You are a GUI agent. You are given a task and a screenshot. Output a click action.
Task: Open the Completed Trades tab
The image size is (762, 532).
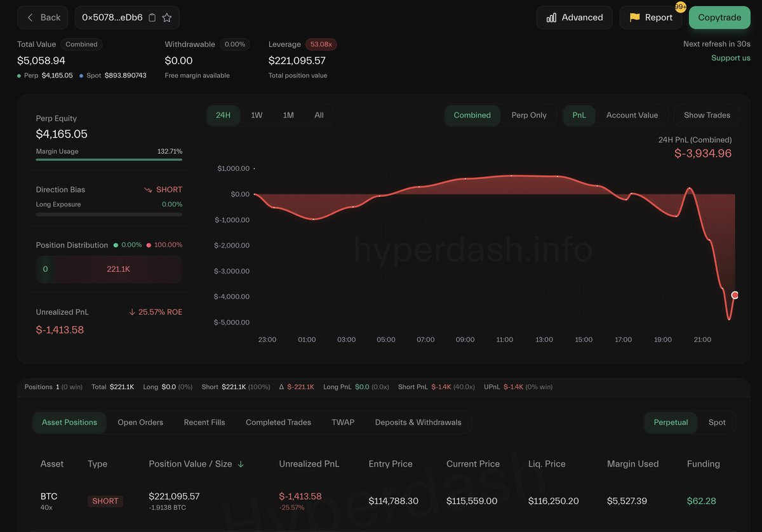[278, 422]
